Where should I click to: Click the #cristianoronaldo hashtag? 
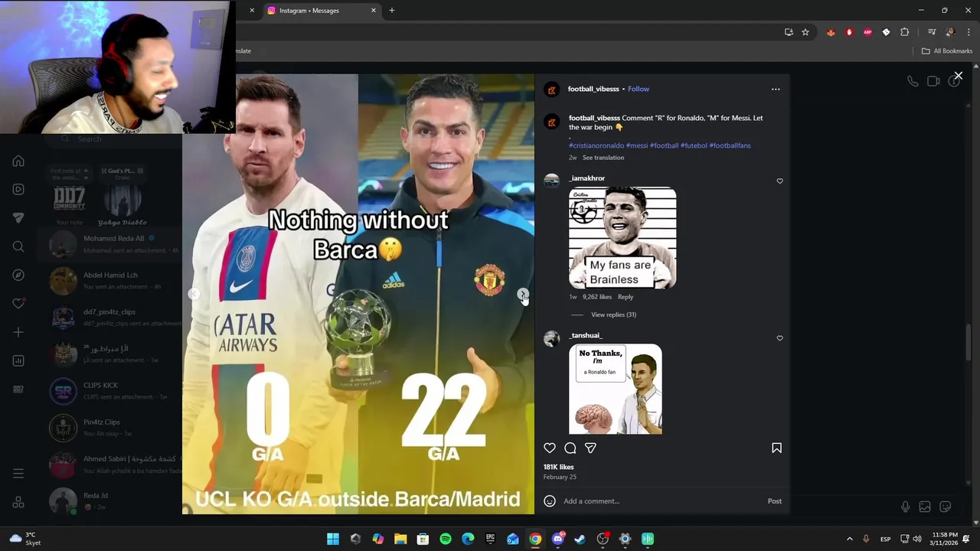[x=596, y=145]
